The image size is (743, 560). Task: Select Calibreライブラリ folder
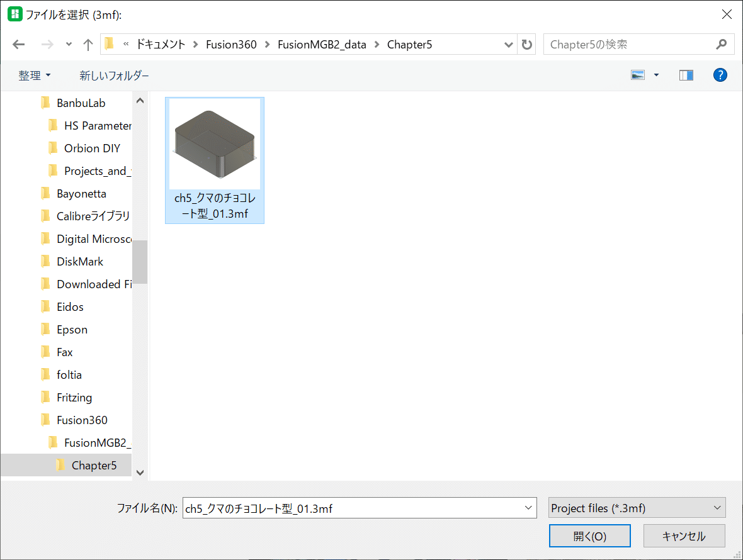(93, 216)
